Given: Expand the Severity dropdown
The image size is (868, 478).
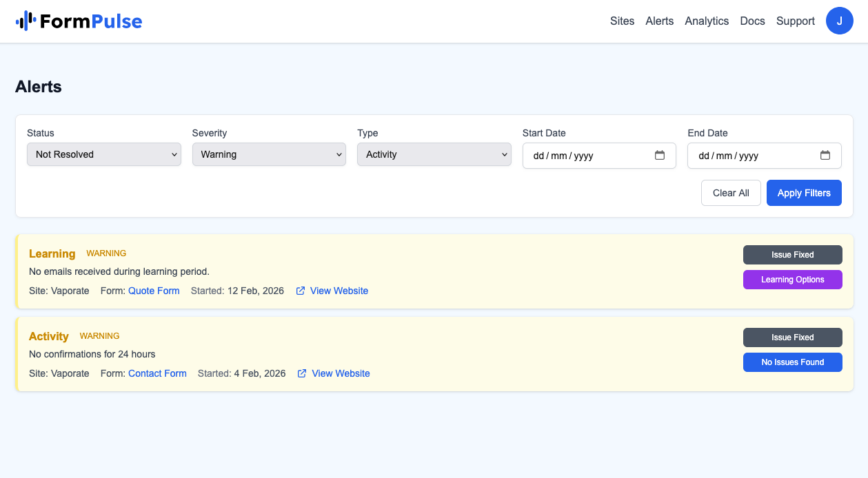Looking at the screenshot, I should tap(269, 154).
